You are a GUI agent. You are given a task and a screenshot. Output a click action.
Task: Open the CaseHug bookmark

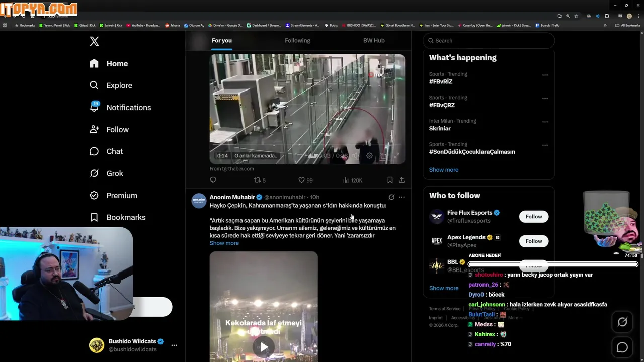point(475,25)
